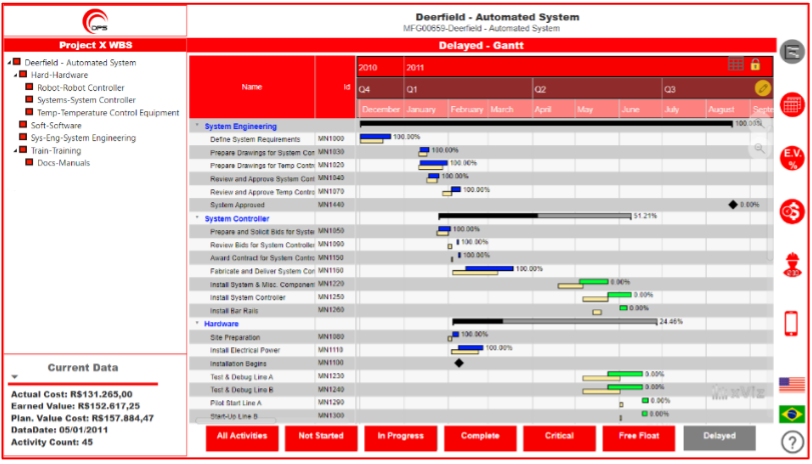Select Soft-Software in the WBS tree
Screen dimensions: 812x464
coord(56,125)
